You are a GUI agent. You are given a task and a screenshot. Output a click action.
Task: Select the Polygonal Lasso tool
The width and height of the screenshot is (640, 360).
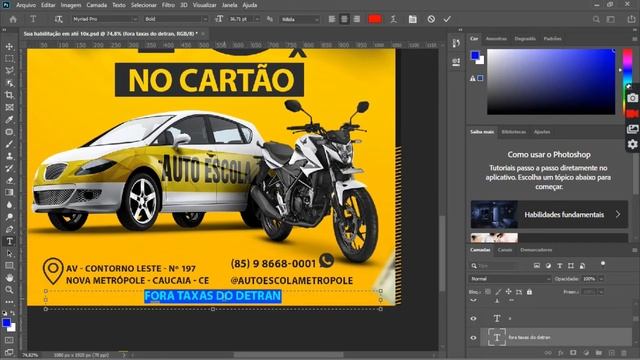[9, 71]
